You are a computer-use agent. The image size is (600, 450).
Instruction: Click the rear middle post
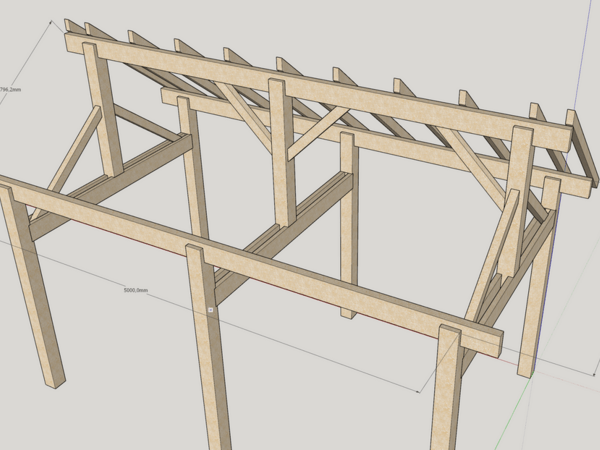point(348,230)
